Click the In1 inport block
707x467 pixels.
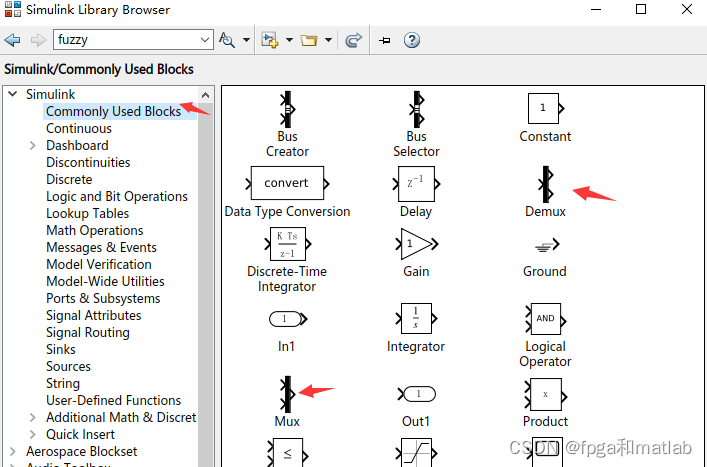pos(288,319)
